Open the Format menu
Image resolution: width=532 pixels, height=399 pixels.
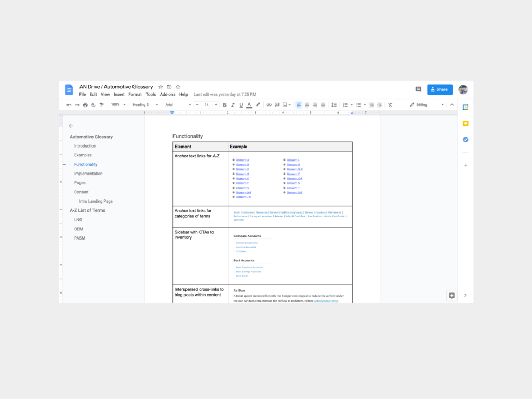(x=135, y=95)
